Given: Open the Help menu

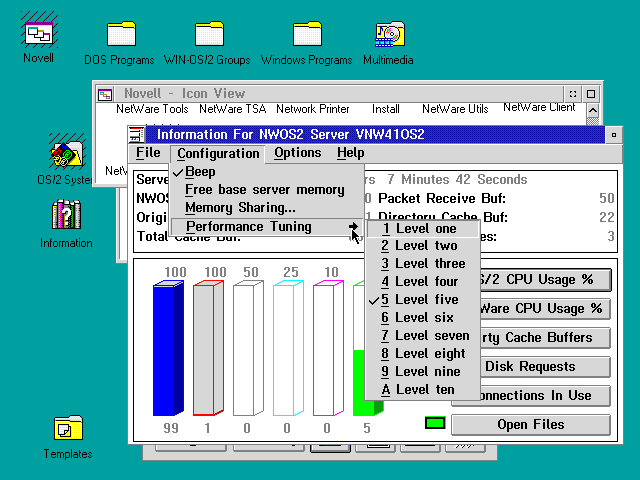Looking at the screenshot, I should pyautogui.click(x=351, y=153).
